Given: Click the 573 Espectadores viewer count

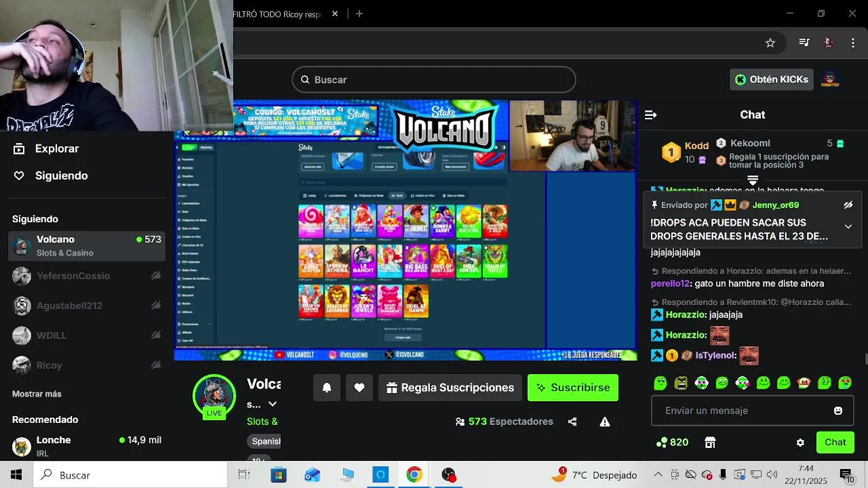Looking at the screenshot, I should pos(505,422).
